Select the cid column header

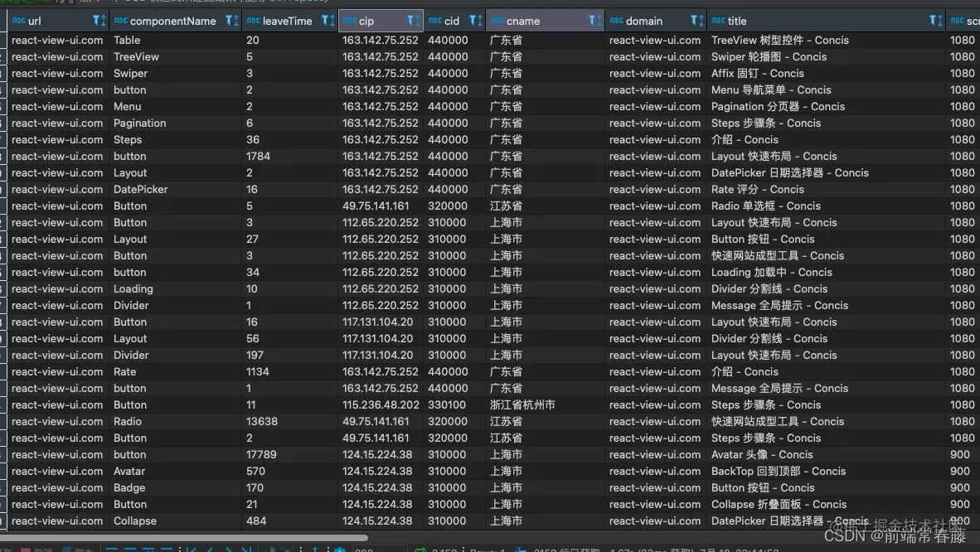[x=454, y=21]
